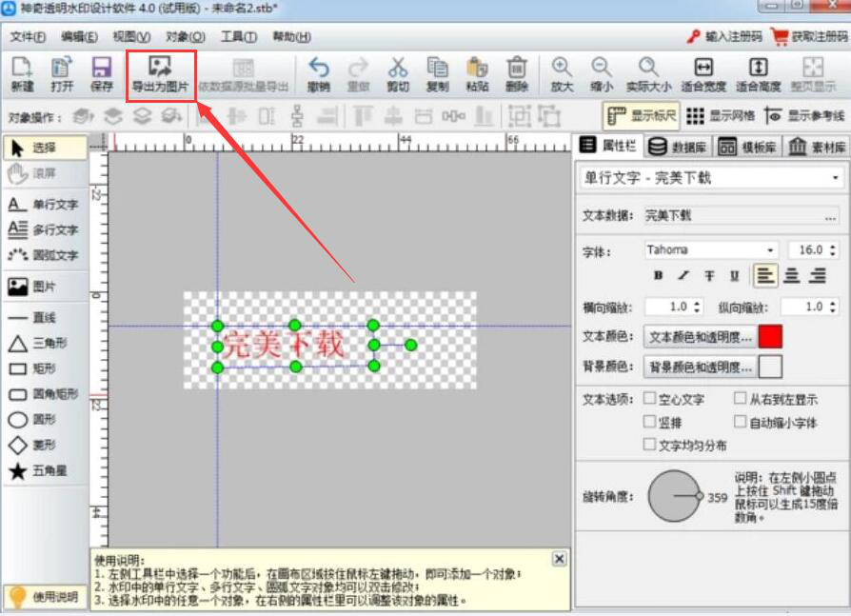851x616 pixels.
Task: Open the 视图(V) menu
Action: tap(132, 37)
